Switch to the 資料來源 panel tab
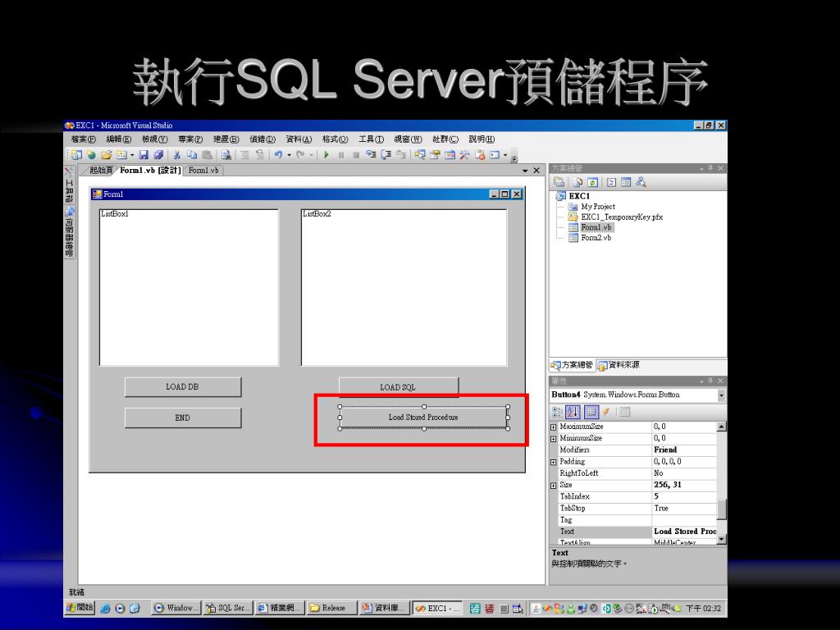Screen dimensions: 840x630 coord(619,365)
